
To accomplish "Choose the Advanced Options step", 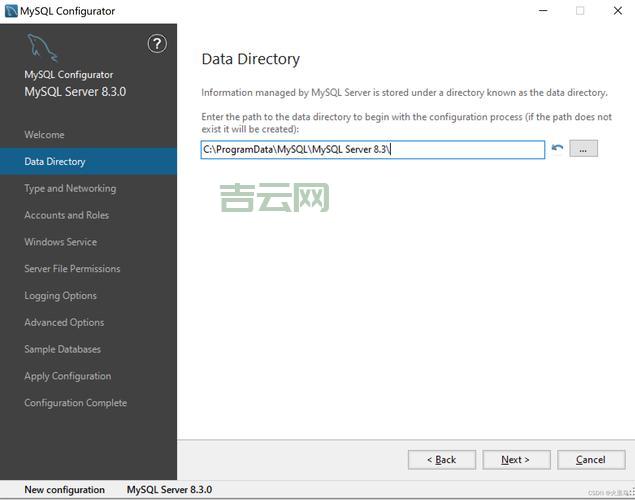I will point(64,323).
